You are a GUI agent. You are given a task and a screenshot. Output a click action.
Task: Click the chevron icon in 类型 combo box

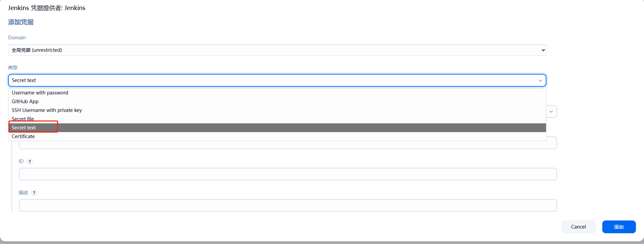pos(540,80)
